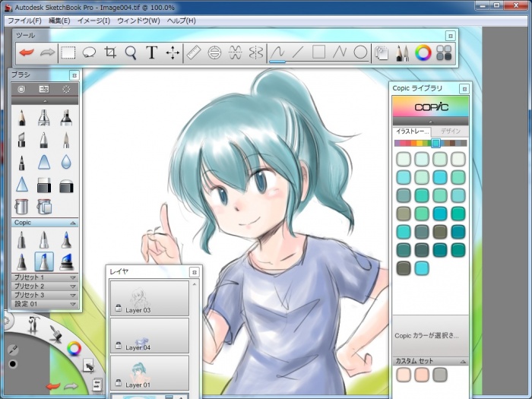532x399 pixels.
Task: Select the Marker brush
Action: tap(66, 118)
